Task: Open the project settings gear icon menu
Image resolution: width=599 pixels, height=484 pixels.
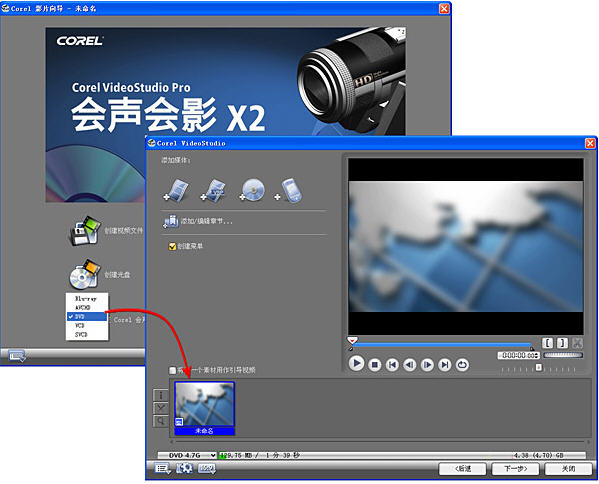Action: (184, 469)
